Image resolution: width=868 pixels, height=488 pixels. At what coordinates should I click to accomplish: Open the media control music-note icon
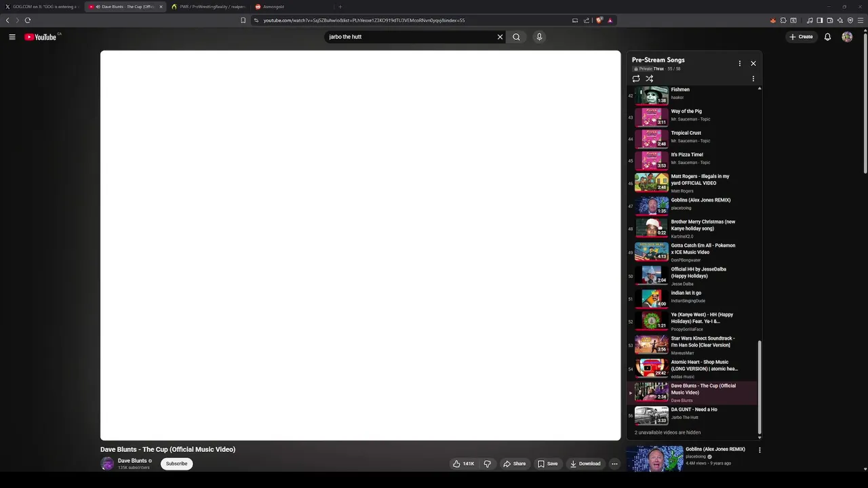[809, 20]
